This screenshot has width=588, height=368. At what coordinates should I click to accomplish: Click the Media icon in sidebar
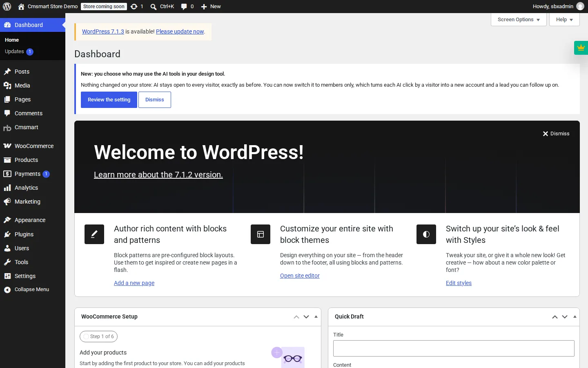click(7, 85)
